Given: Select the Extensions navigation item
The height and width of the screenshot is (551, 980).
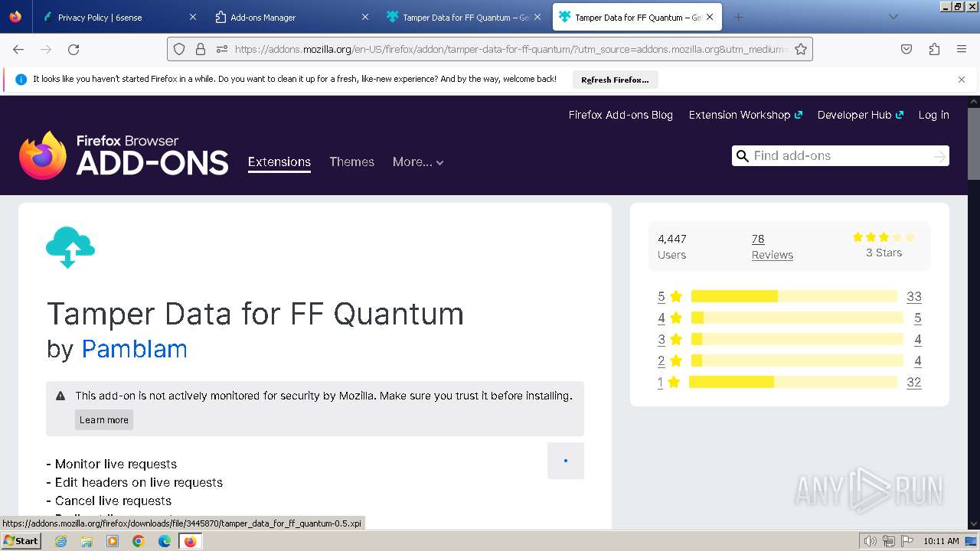Looking at the screenshot, I should pos(279,161).
